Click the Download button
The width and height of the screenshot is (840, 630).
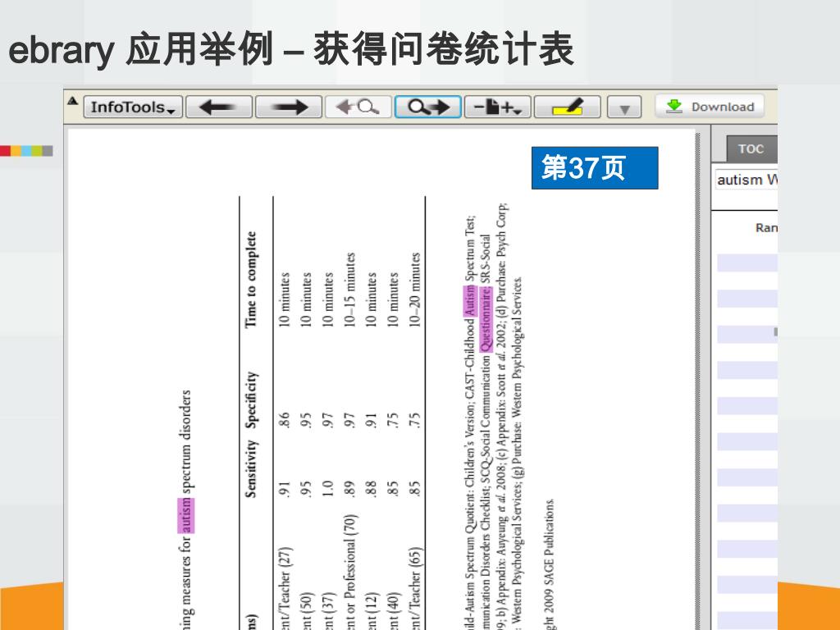710,106
